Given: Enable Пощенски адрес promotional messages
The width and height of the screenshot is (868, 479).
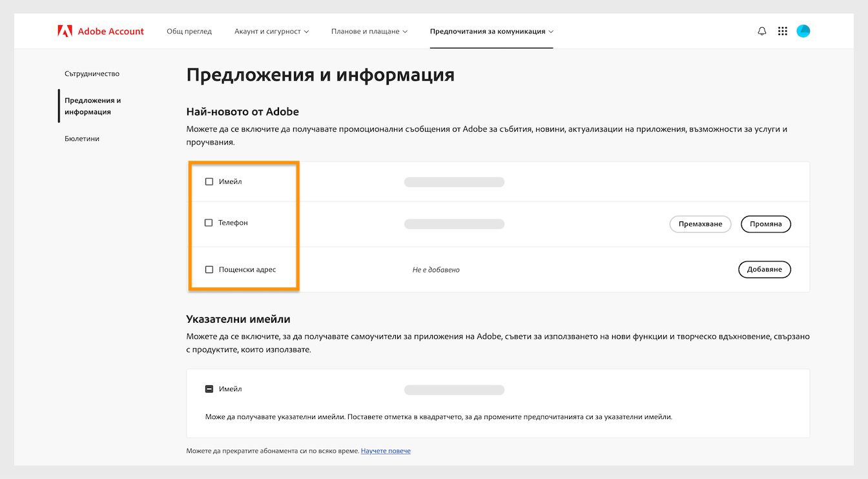Looking at the screenshot, I should (x=209, y=269).
